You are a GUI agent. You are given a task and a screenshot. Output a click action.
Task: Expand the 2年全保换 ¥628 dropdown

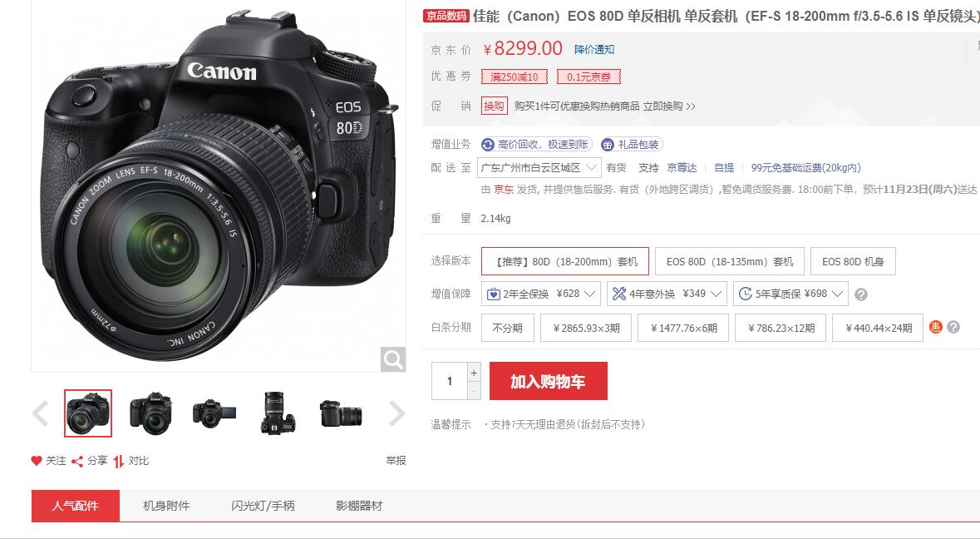pyautogui.click(x=541, y=294)
